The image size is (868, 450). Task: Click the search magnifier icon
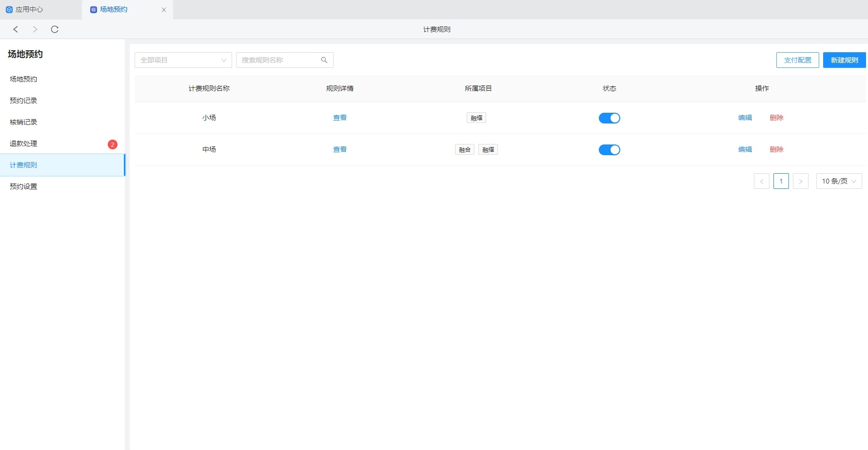tap(324, 60)
